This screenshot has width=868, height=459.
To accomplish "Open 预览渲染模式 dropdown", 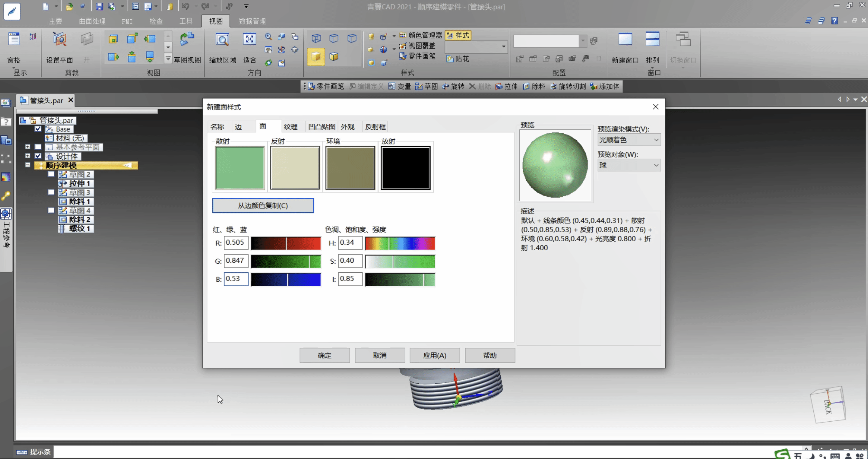I will pyautogui.click(x=629, y=140).
